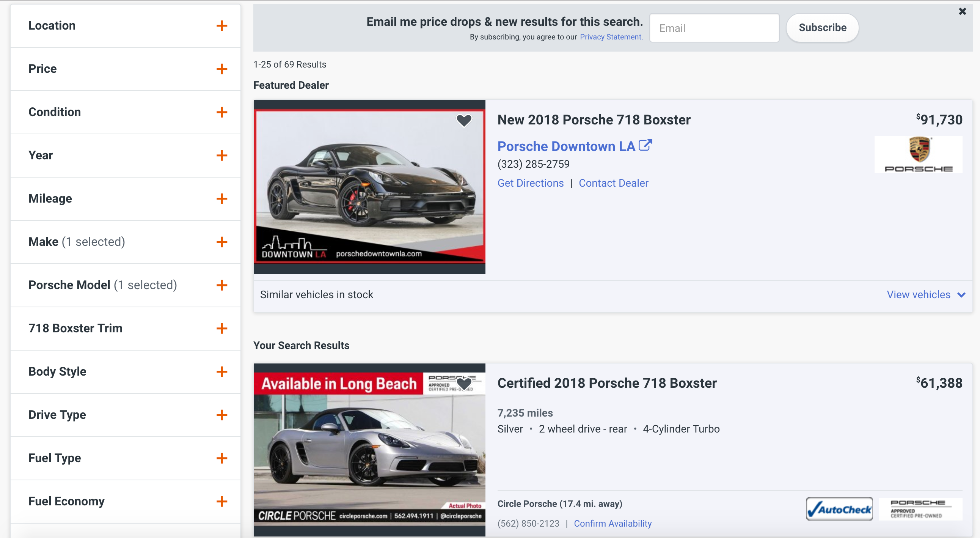The image size is (980, 538).
Task: Select the Make (1 selected) filter label
Action: point(77,242)
